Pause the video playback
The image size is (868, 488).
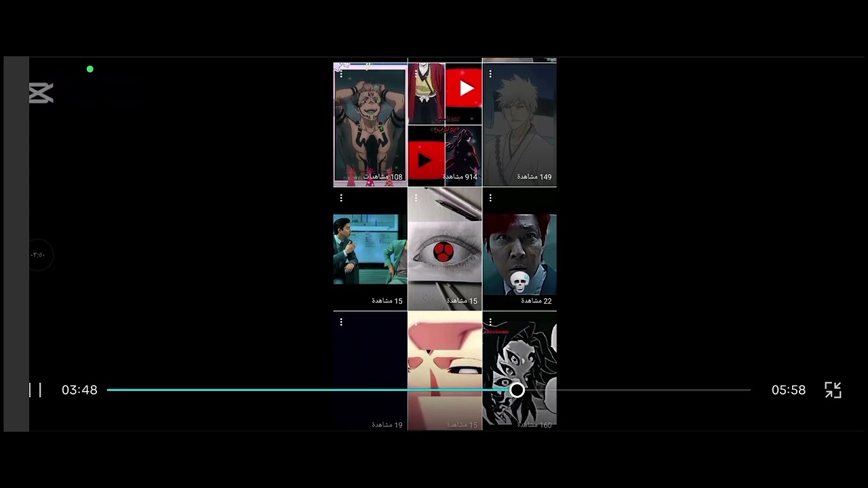(35, 390)
